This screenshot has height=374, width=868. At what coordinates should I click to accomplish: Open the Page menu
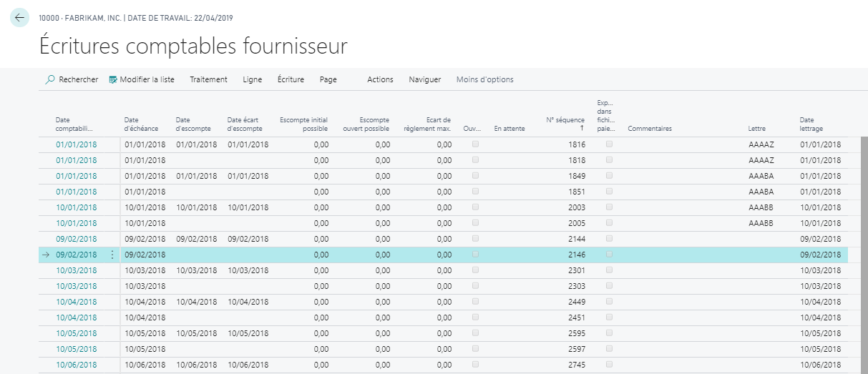click(x=328, y=79)
